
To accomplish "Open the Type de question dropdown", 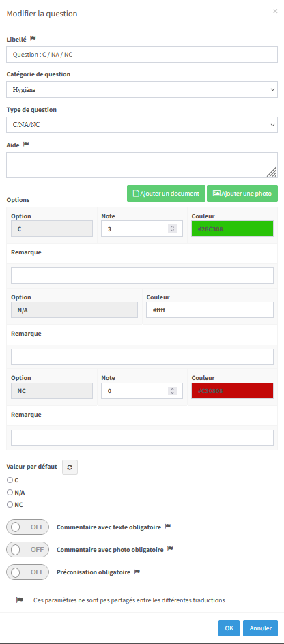I will pyautogui.click(x=142, y=125).
